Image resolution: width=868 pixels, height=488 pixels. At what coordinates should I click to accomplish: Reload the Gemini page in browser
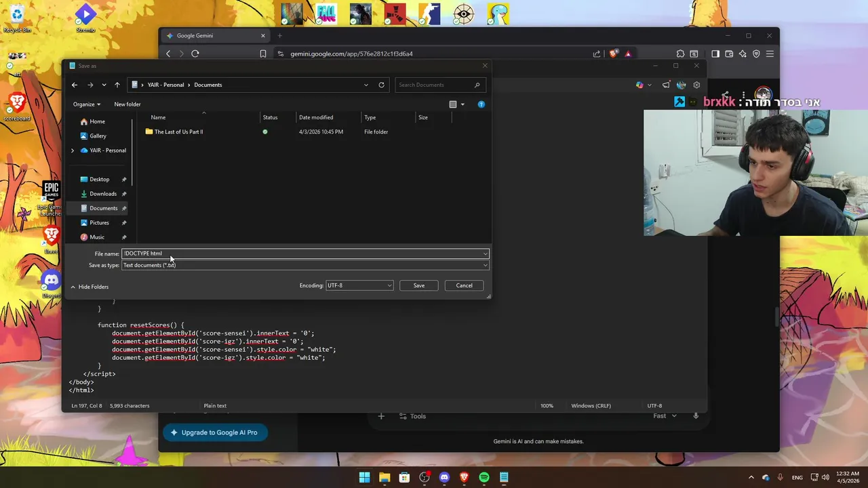tap(195, 54)
